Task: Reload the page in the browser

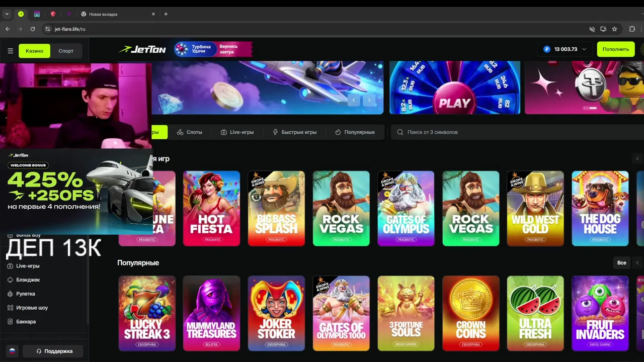Action: pos(33,29)
